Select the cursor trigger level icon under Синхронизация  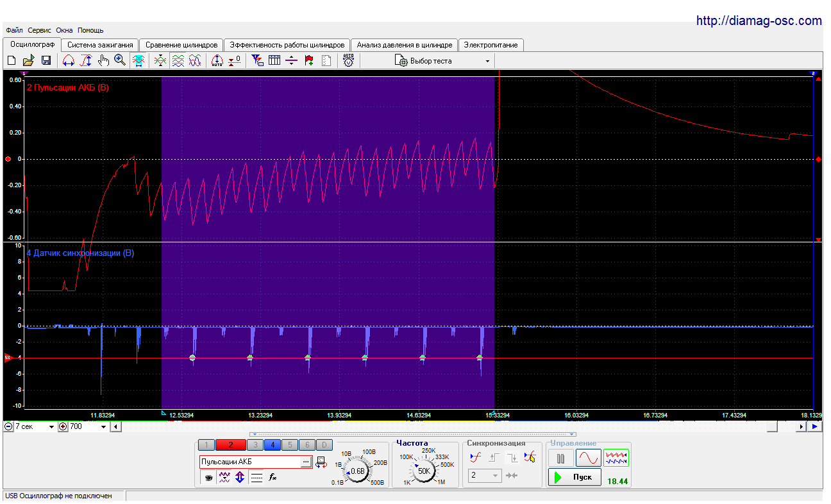coord(530,457)
